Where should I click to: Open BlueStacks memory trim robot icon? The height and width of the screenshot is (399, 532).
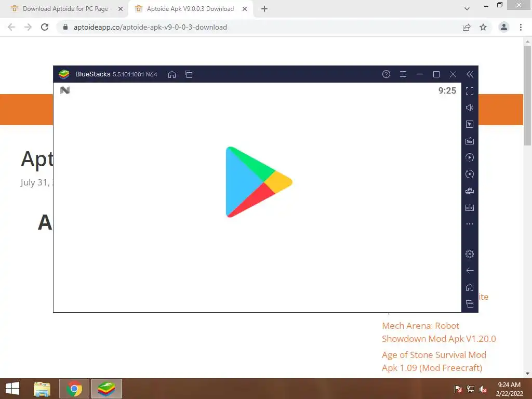[470, 191]
